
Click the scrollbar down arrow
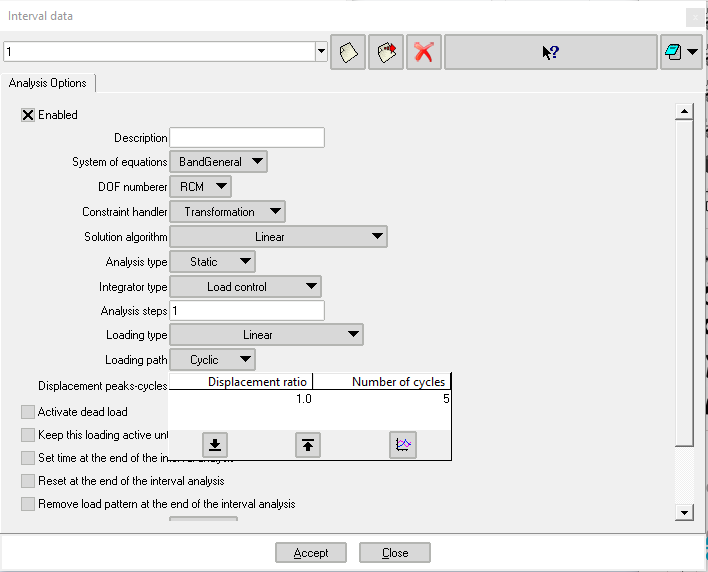(684, 513)
